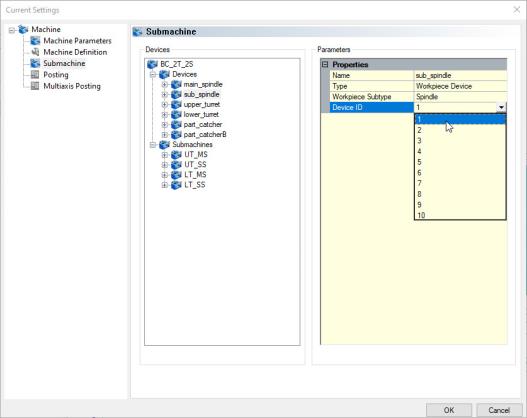Collapse the Submachines group node
Screen dimensions: 527x418
coord(153,145)
